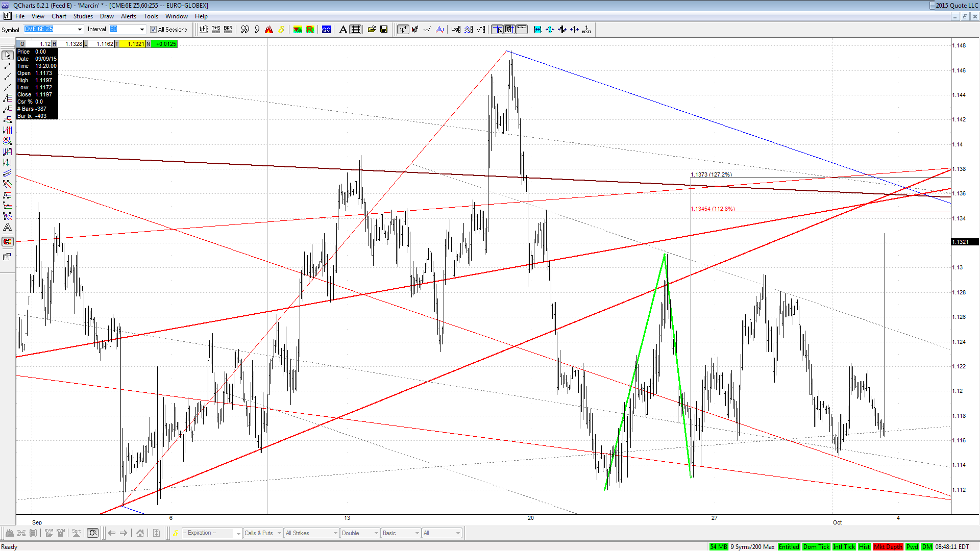Open the Alerts menu

pos(129,16)
